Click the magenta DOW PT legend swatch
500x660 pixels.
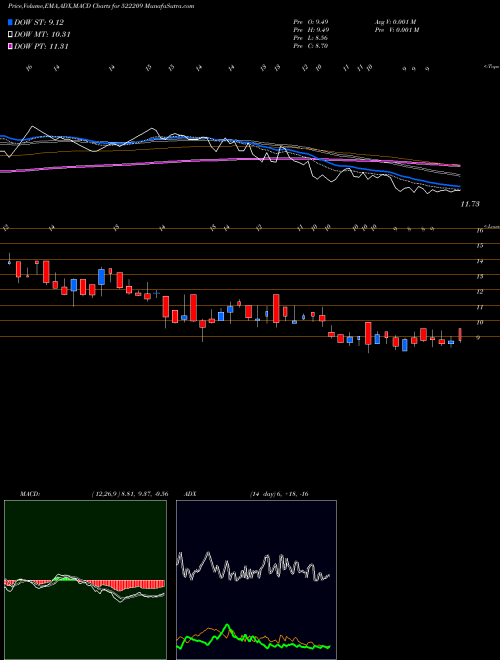click(11, 46)
